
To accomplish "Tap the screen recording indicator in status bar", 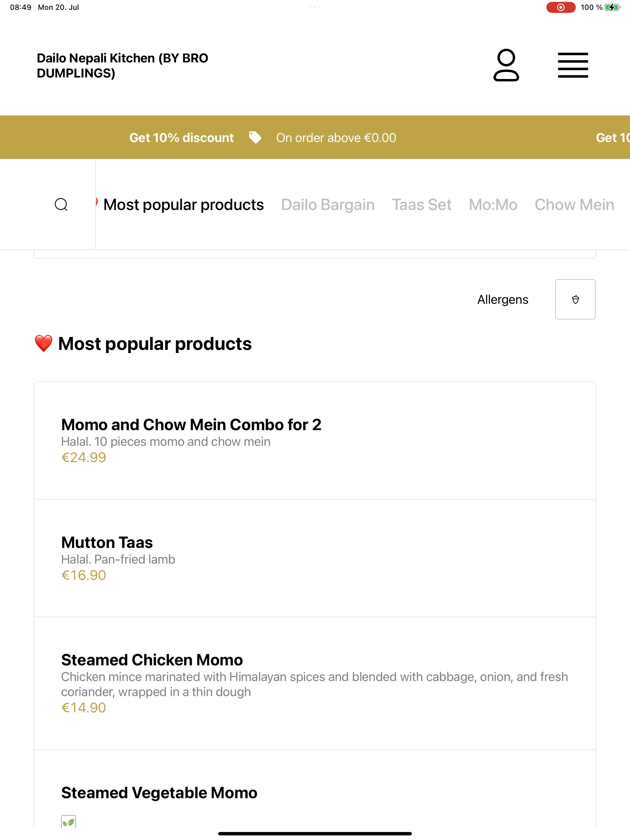I will (x=561, y=7).
